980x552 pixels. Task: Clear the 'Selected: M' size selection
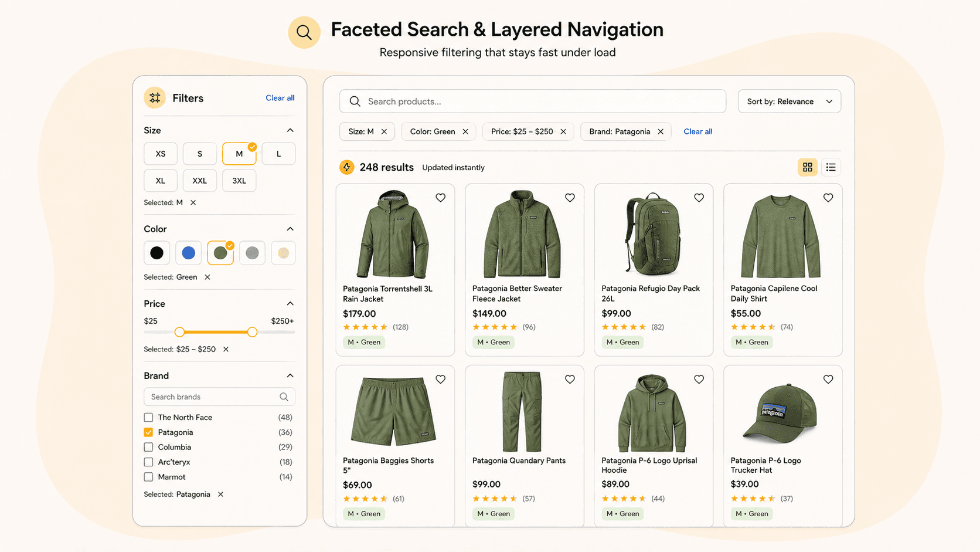tap(193, 202)
